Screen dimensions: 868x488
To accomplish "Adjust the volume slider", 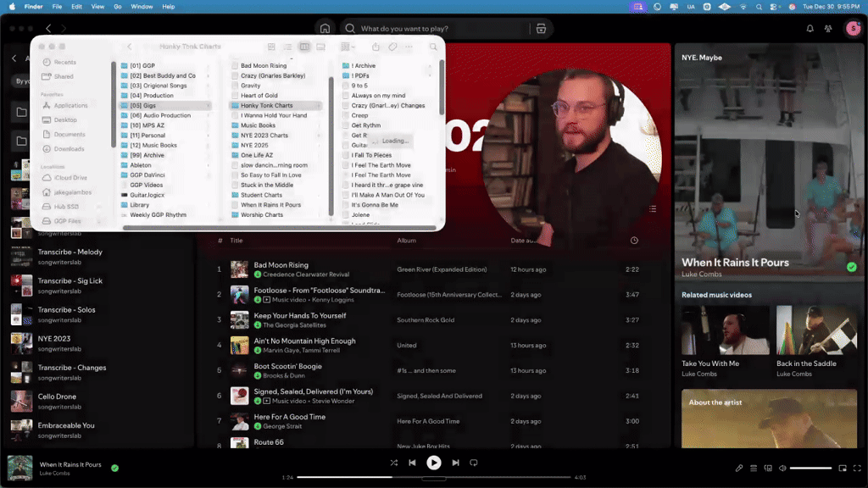I will (810, 468).
